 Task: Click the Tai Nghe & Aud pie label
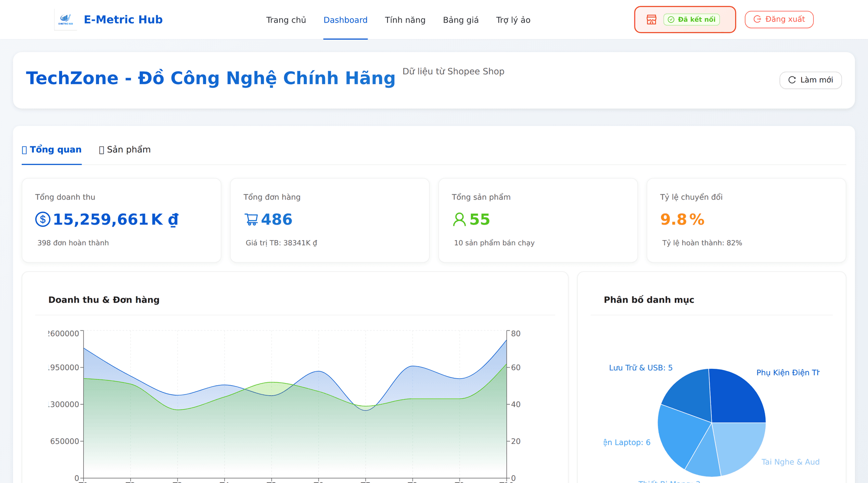tap(790, 462)
